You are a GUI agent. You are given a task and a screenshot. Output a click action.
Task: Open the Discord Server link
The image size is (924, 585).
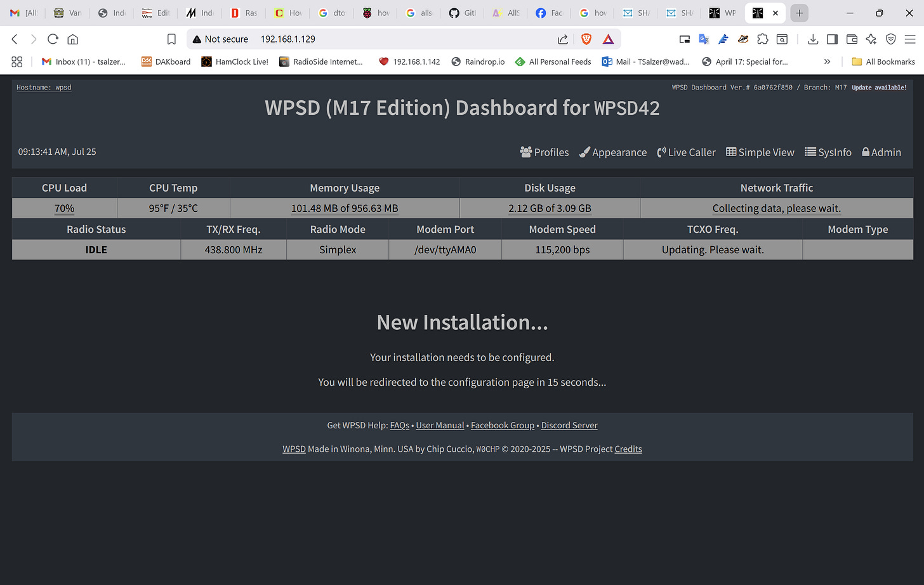tap(569, 425)
